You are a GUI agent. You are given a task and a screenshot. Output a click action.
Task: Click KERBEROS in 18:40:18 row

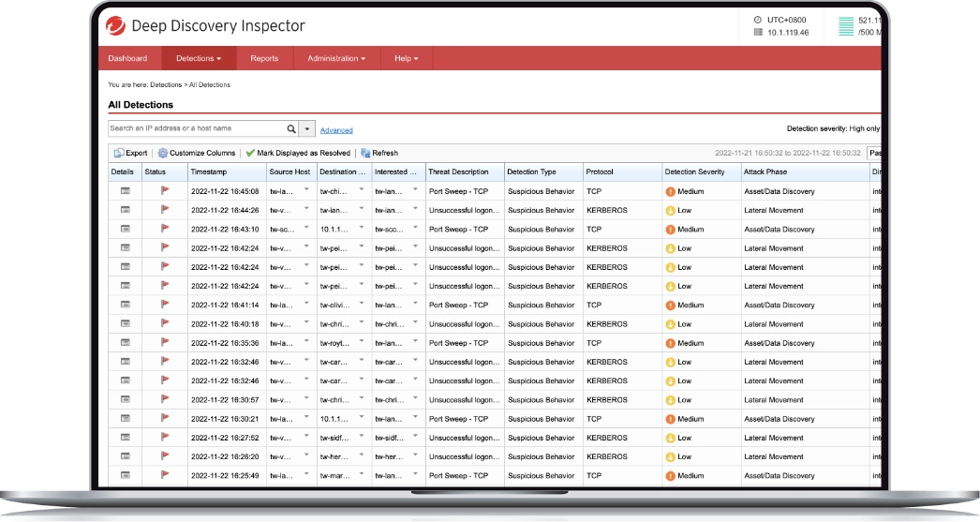tap(607, 324)
